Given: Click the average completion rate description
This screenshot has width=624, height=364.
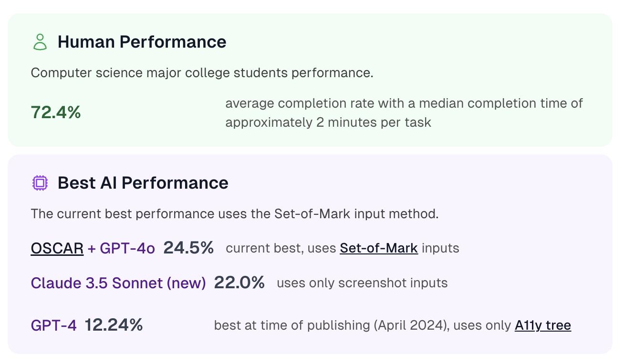Looking at the screenshot, I should (x=404, y=113).
